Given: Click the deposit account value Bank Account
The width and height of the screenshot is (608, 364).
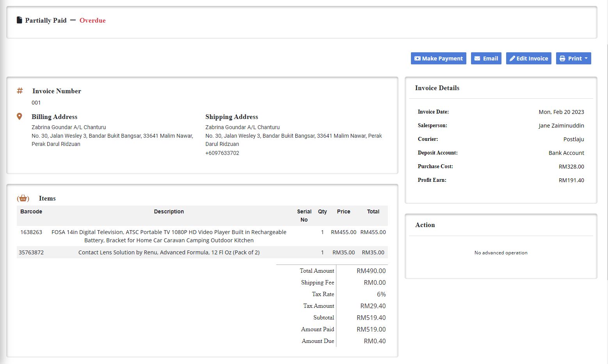Looking at the screenshot, I should tap(566, 153).
